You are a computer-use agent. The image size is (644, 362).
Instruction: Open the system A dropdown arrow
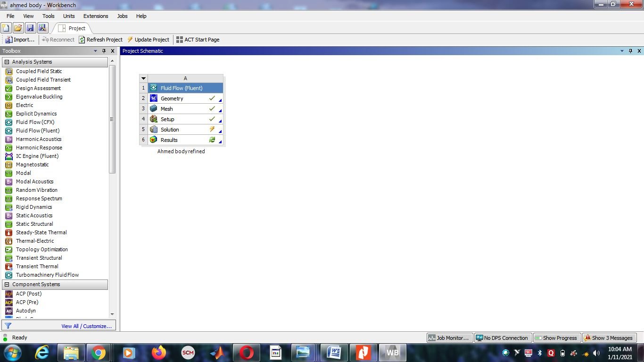[144, 78]
